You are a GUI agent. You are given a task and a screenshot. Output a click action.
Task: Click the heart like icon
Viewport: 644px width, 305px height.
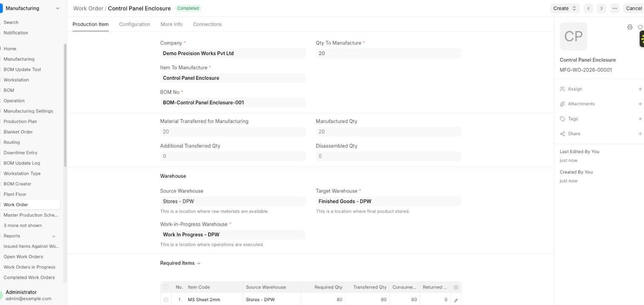click(x=640, y=27)
